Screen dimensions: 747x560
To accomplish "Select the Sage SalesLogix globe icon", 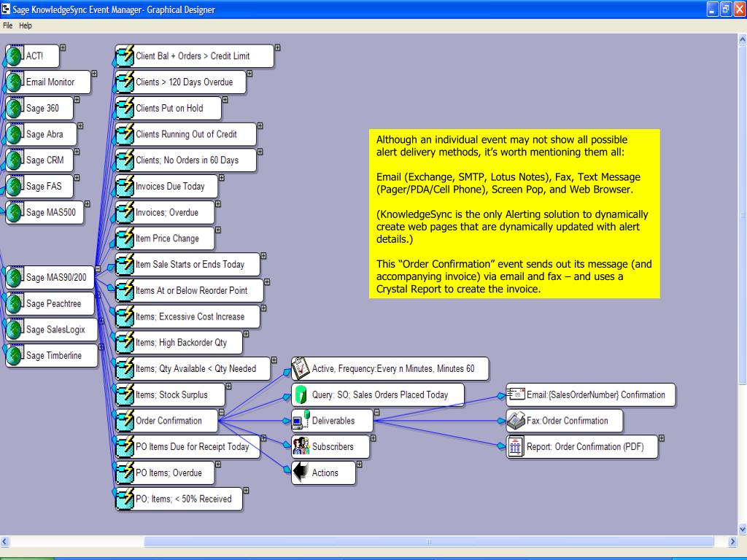I will (15, 330).
